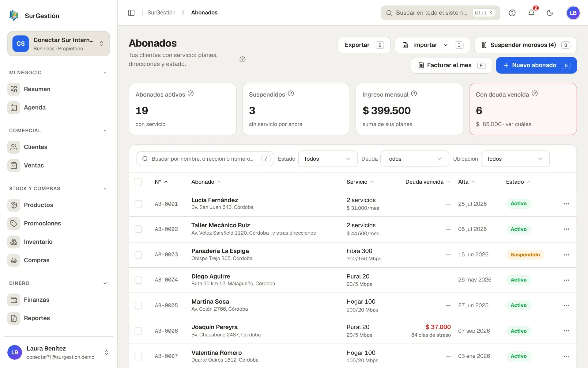This screenshot has height=368, width=588.
Task: Open the Estado filter dropdown
Action: [328, 159]
